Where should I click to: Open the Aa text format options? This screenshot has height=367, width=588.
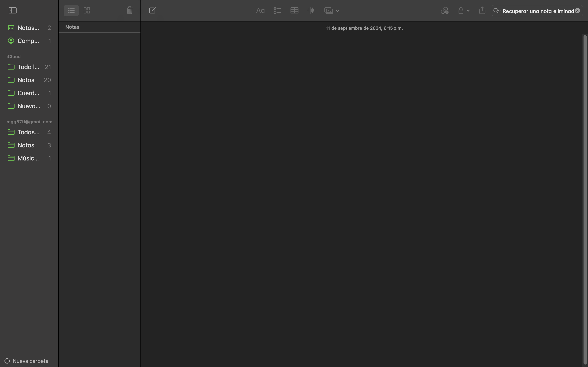(x=260, y=11)
